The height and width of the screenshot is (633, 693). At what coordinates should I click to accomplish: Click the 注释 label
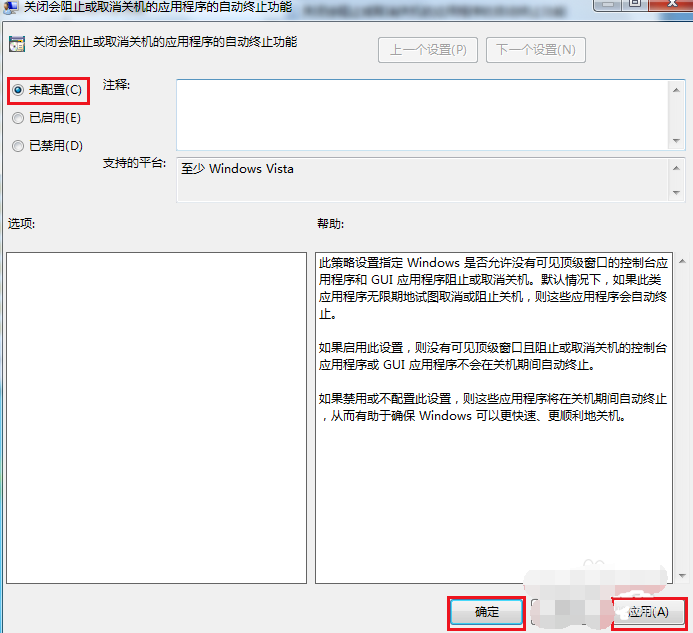(x=116, y=84)
